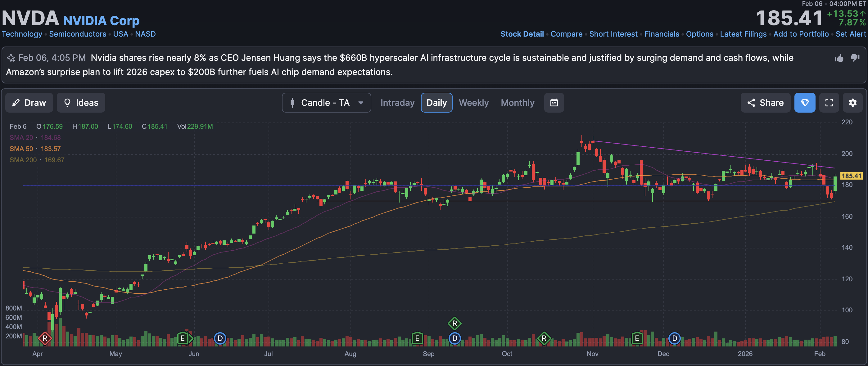Open chart settings gear

[852, 103]
